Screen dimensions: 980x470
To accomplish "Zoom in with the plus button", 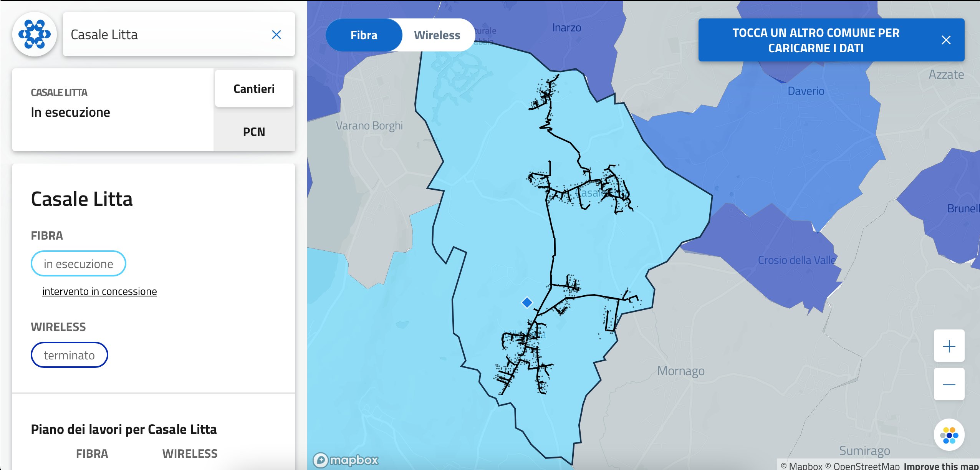I will pos(949,346).
